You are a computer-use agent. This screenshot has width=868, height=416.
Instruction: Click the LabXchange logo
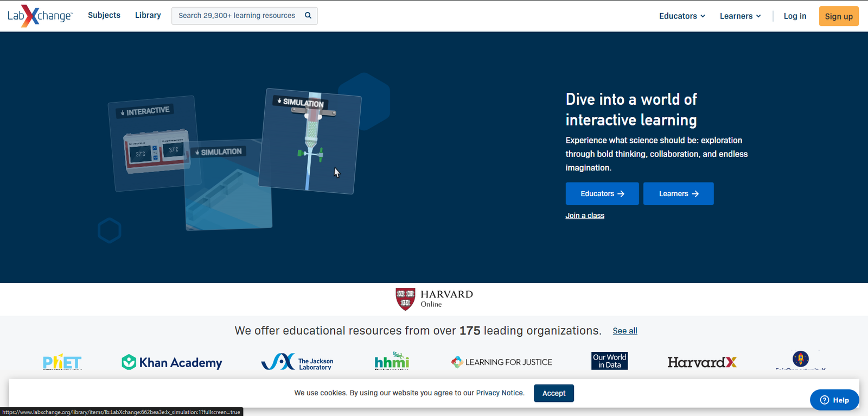[x=40, y=16]
